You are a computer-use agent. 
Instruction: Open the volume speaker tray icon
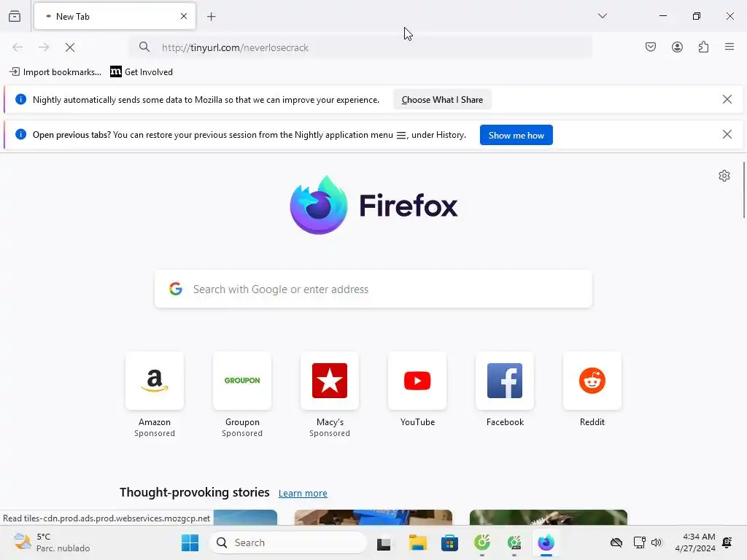point(657,542)
